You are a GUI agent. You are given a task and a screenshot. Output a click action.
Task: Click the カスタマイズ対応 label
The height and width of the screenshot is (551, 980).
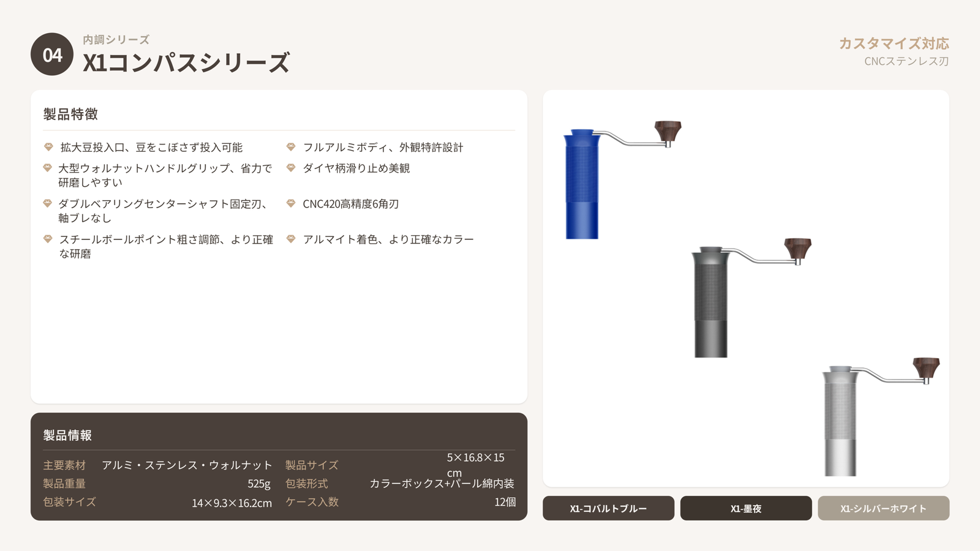(x=894, y=43)
